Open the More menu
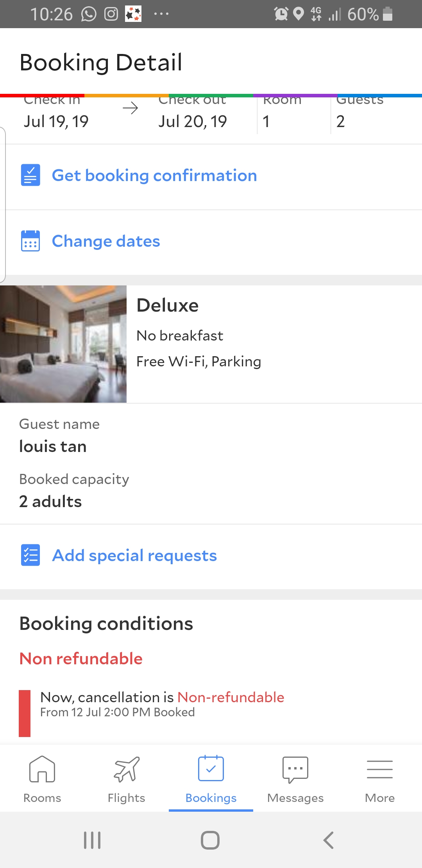 (x=379, y=778)
